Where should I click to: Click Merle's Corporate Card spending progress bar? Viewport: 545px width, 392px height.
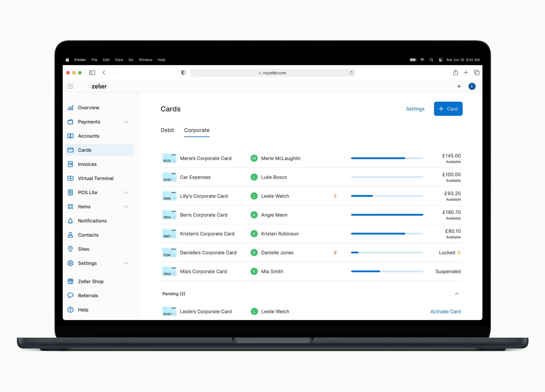387,158
